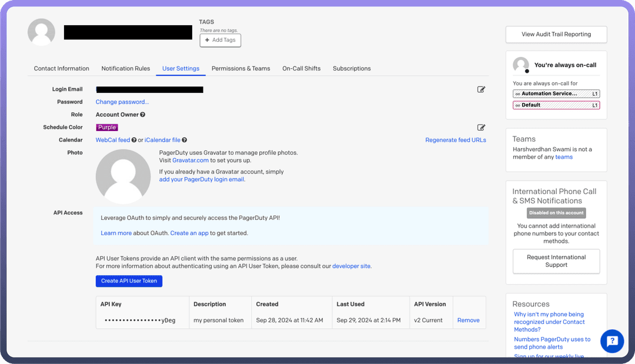Click help icon next to iCalendar file
Viewport: 635px width, 364px height.
[x=184, y=140]
